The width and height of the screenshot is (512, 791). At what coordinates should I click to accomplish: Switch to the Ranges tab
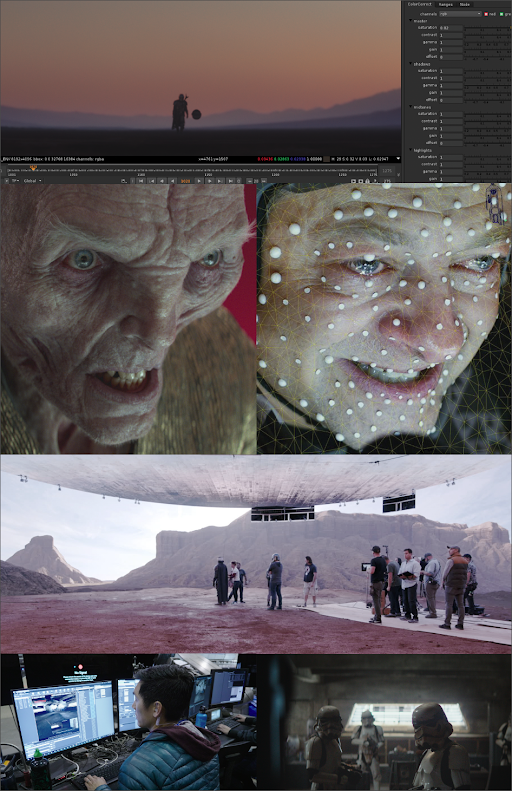coord(445,4)
